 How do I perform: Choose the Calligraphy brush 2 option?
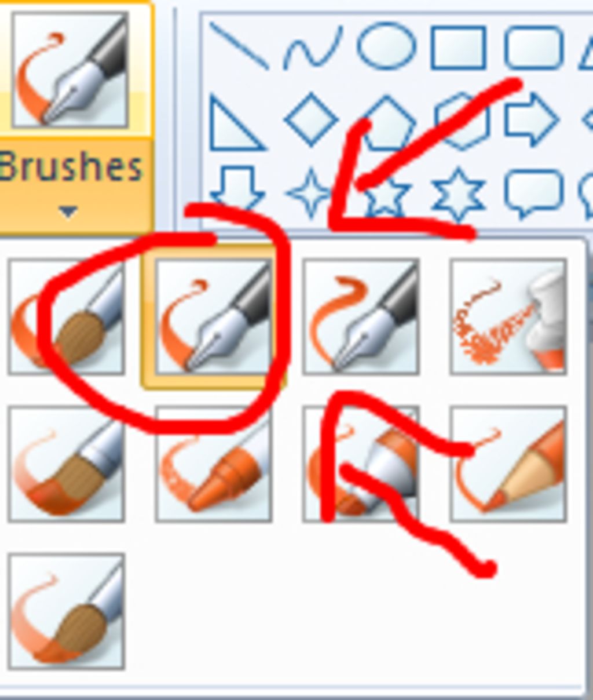click(360, 316)
